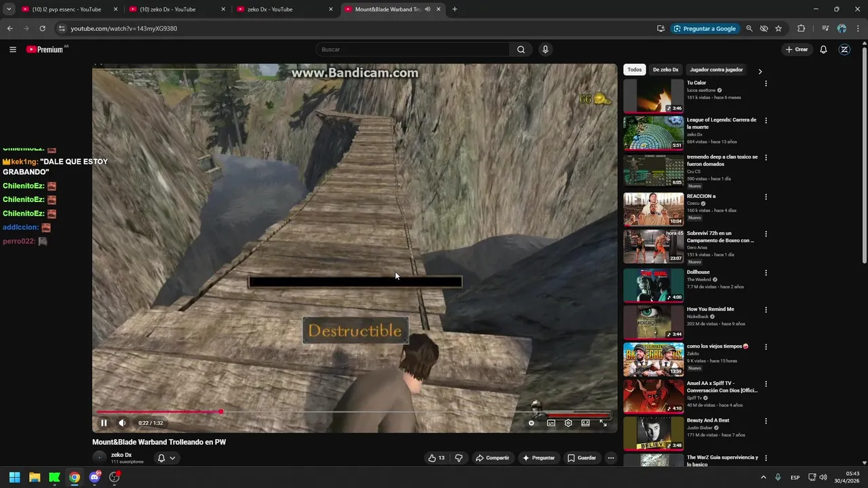The width and height of the screenshot is (868, 488).
Task: Click the magnifier search button
Action: [521, 49]
